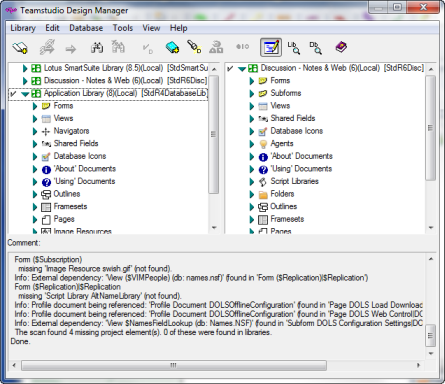Screen dimensions: 445x384
Task: Select Views in the right pane
Action: pos(280,106)
